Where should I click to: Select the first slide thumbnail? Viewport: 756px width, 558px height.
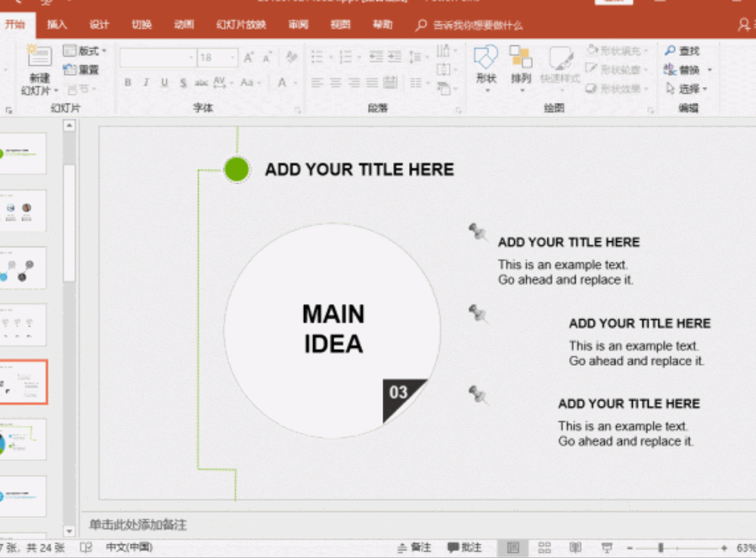(x=23, y=153)
